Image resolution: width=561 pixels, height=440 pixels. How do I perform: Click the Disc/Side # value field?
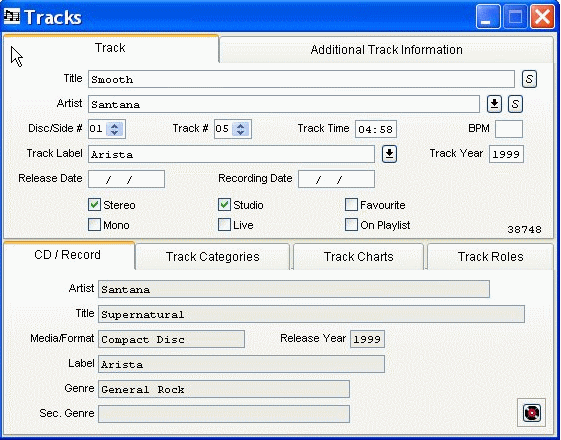pos(98,129)
